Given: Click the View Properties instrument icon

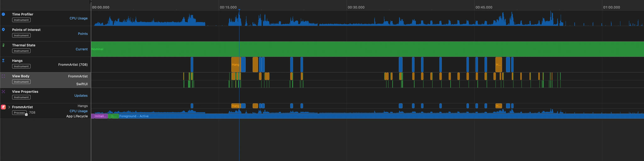Looking at the screenshot, I should [3, 92].
